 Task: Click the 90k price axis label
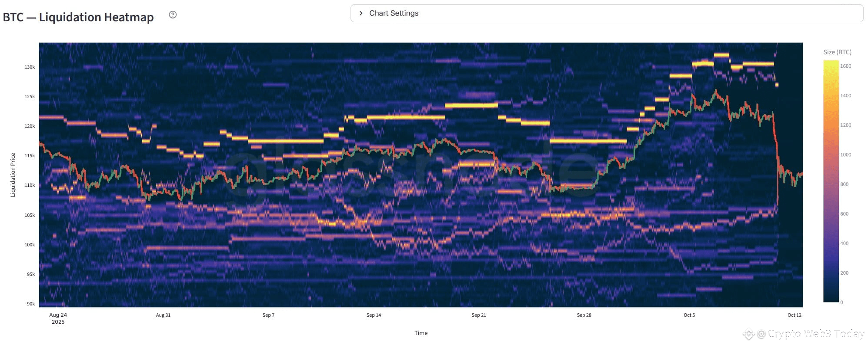31,304
